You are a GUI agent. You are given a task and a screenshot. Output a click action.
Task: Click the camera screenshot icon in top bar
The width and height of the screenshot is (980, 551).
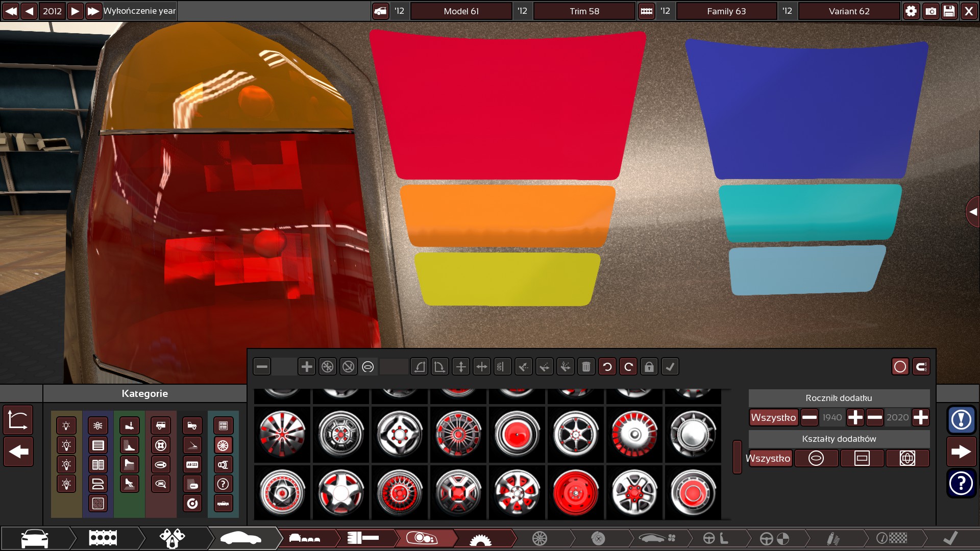pos(930,11)
